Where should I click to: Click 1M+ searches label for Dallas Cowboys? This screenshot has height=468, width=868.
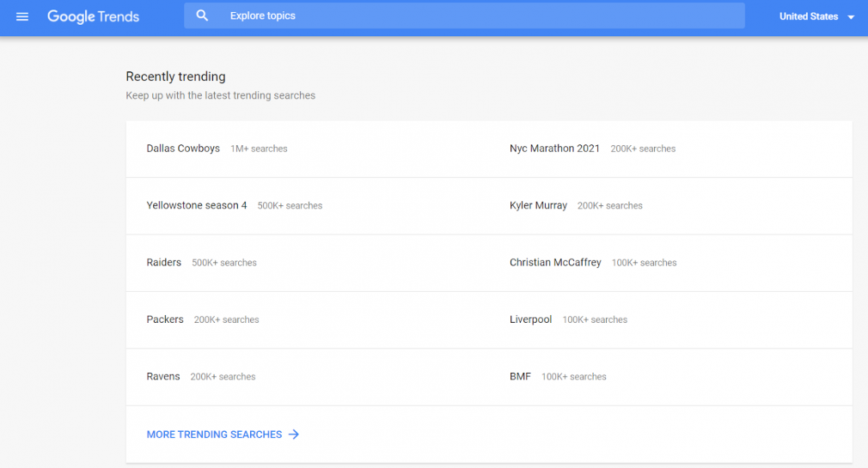pyautogui.click(x=259, y=149)
